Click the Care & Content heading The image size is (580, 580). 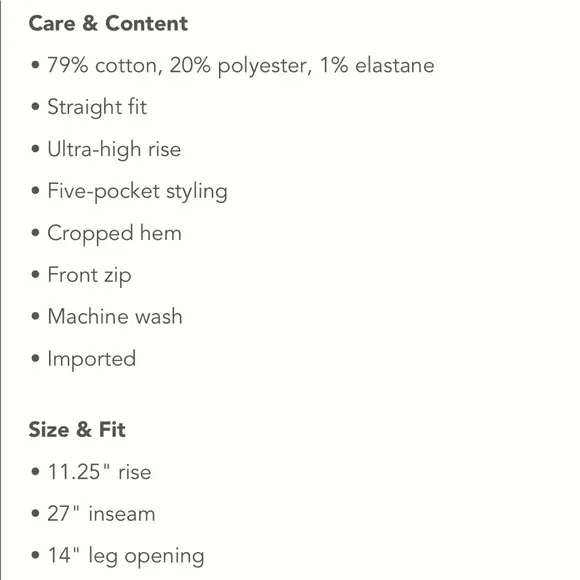[x=108, y=24]
